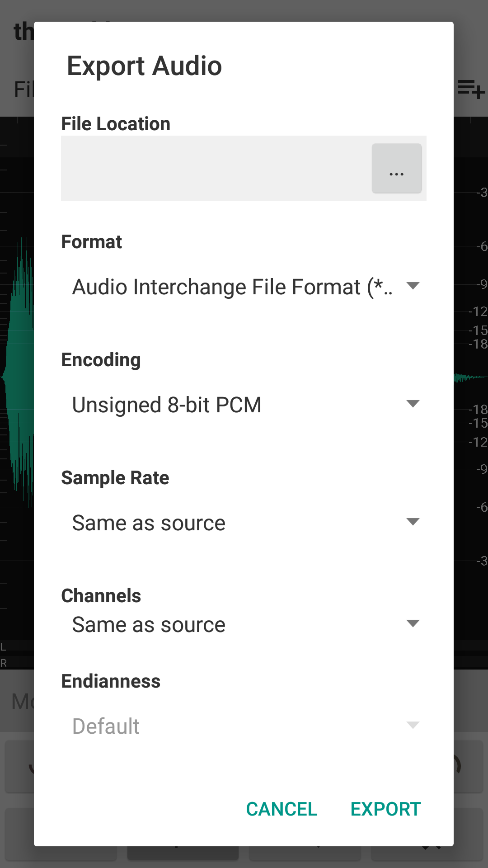Tap the Default endianness value
Screen dimensions: 488x868
pyautogui.click(x=106, y=725)
